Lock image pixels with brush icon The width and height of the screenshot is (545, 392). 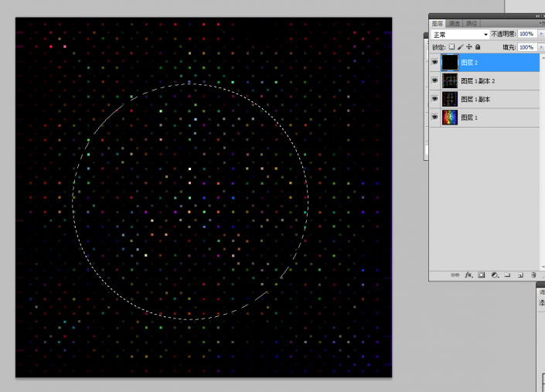[x=460, y=47]
